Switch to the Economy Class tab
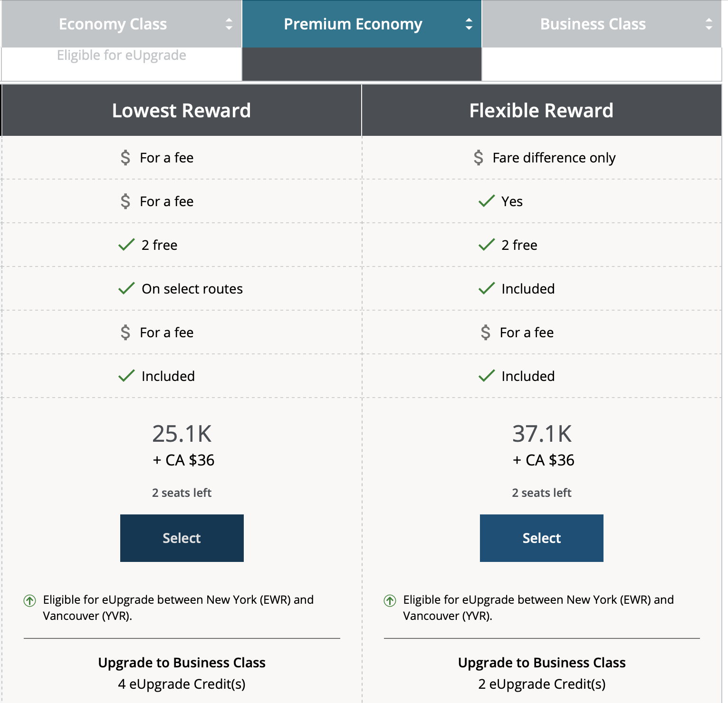 113,24
